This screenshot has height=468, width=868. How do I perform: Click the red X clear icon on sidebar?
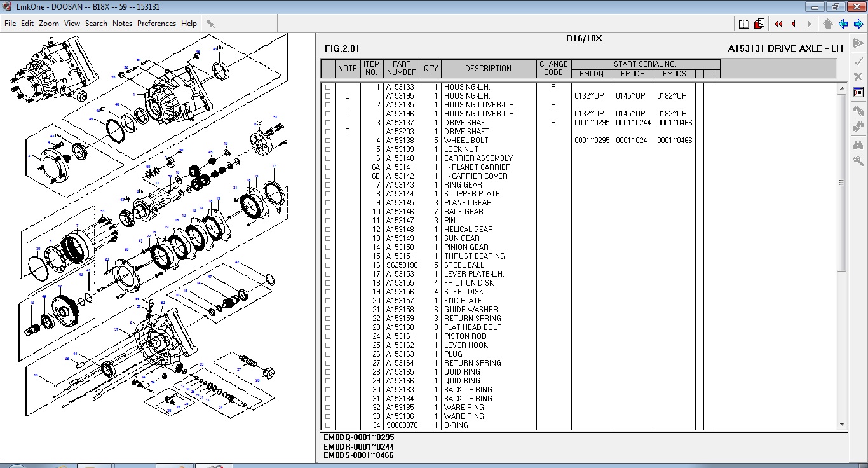pos(858,77)
